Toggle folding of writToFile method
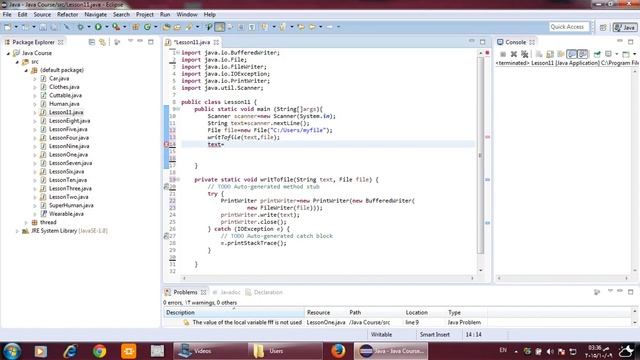Viewport: 640px width, 360px height. click(x=178, y=180)
